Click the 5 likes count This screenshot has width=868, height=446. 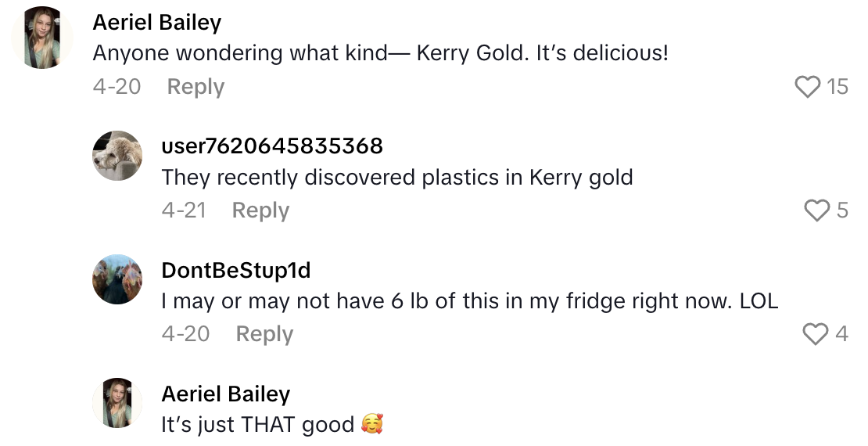(842, 210)
